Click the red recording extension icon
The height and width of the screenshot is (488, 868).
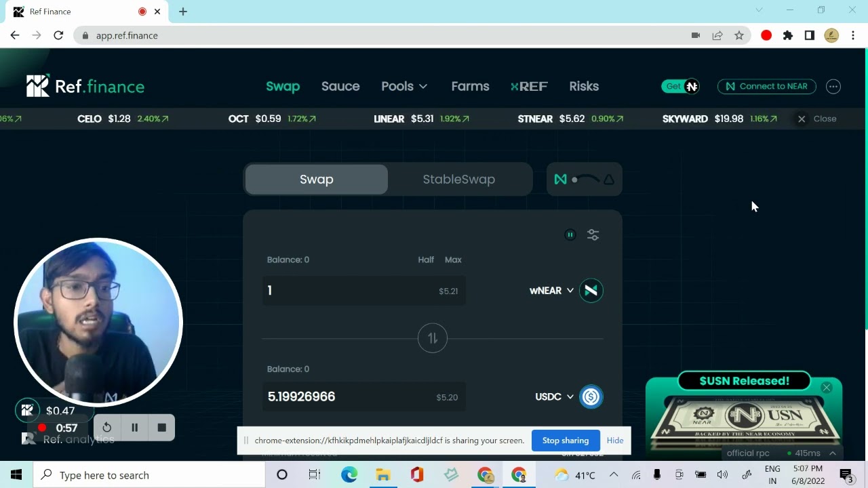766,35
